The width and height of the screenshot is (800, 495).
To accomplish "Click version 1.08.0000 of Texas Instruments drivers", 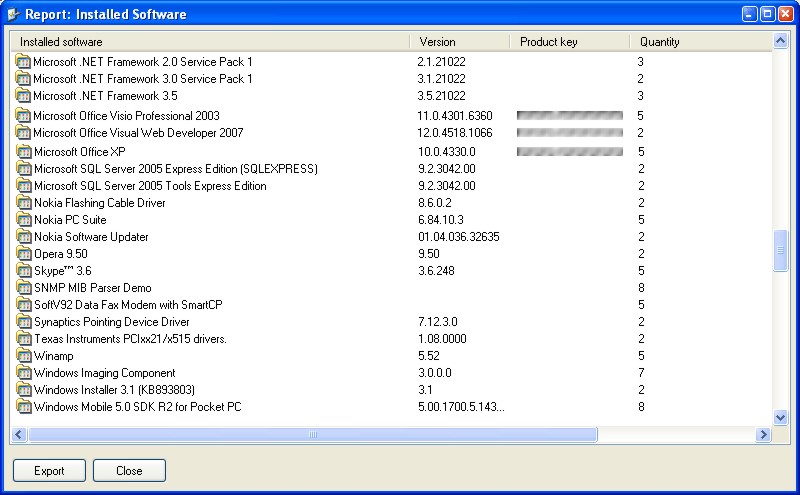I will (442, 339).
